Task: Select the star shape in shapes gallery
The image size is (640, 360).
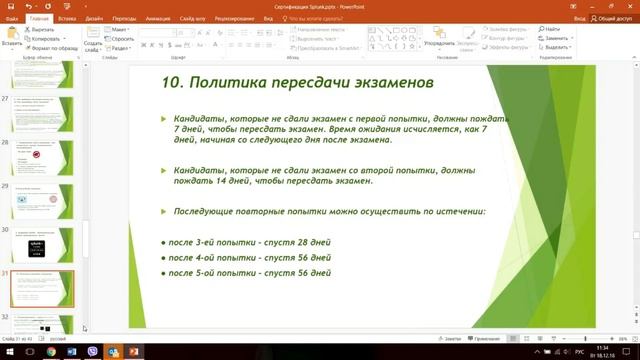Action: pos(412,47)
